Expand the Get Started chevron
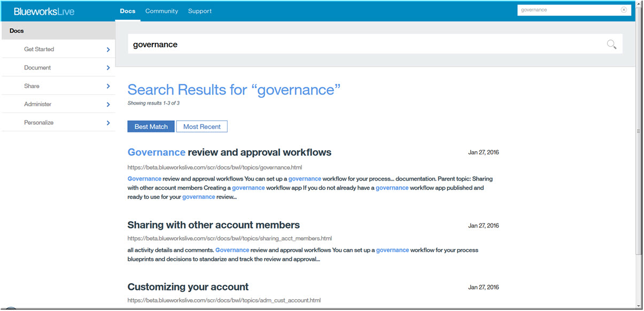The height and width of the screenshot is (311, 644). [x=108, y=50]
